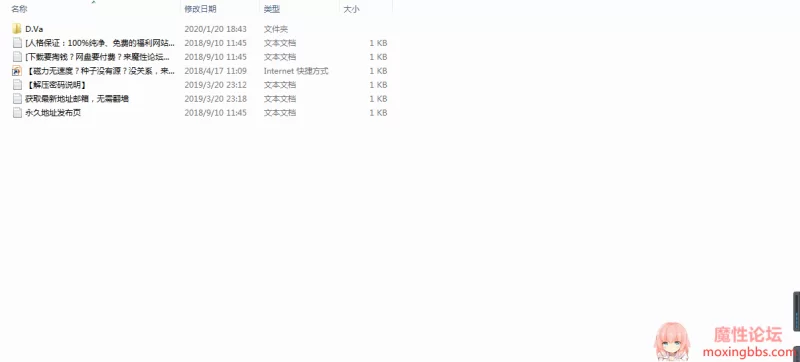Image resolution: width=800 pixels, height=362 pixels.
Task: Sort by the 类型 column header
Action: 272,9
